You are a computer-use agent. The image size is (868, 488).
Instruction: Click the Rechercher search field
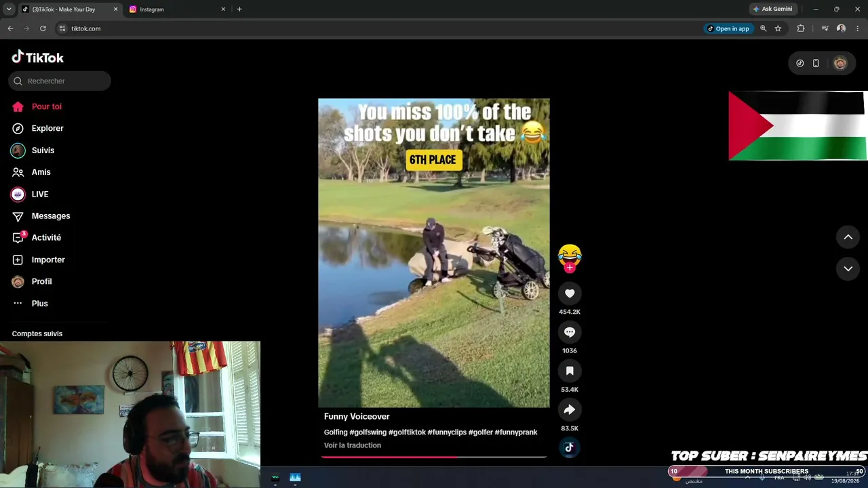tap(60, 81)
